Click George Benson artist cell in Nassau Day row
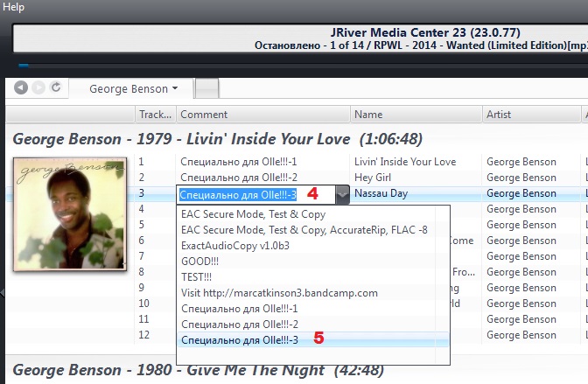This screenshot has width=588, height=384. click(x=521, y=193)
